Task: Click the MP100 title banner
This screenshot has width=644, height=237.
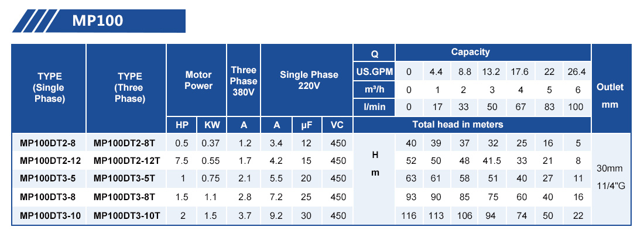Action: point(98,20)
